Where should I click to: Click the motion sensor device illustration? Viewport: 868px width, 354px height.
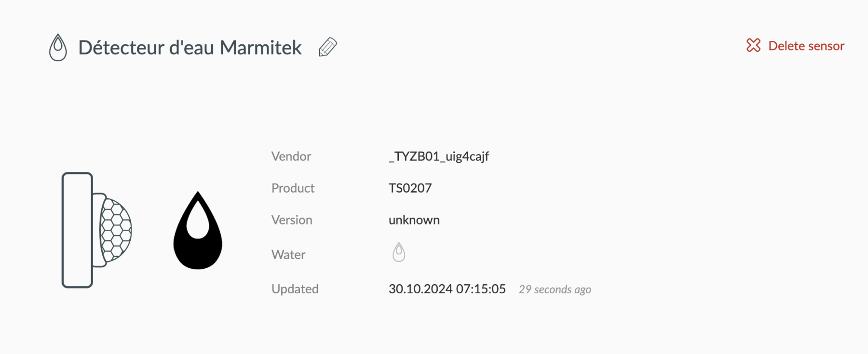point(96,230)
